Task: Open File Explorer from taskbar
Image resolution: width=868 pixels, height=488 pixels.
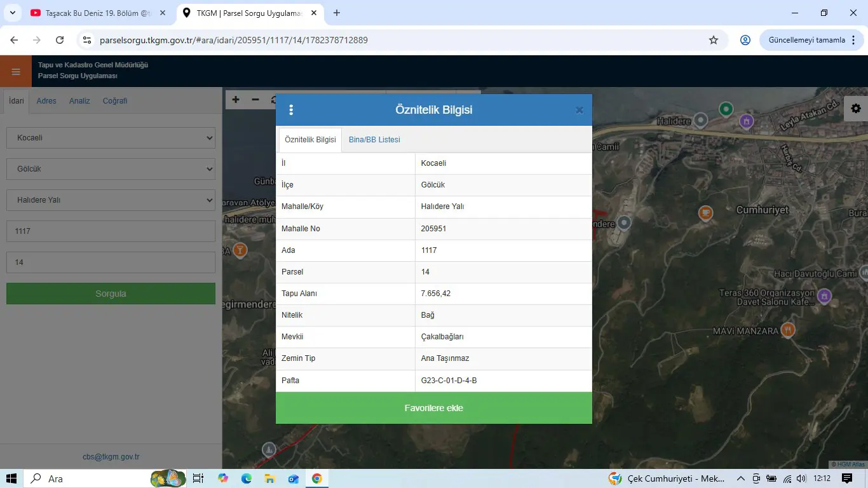Action: point(269,478)
